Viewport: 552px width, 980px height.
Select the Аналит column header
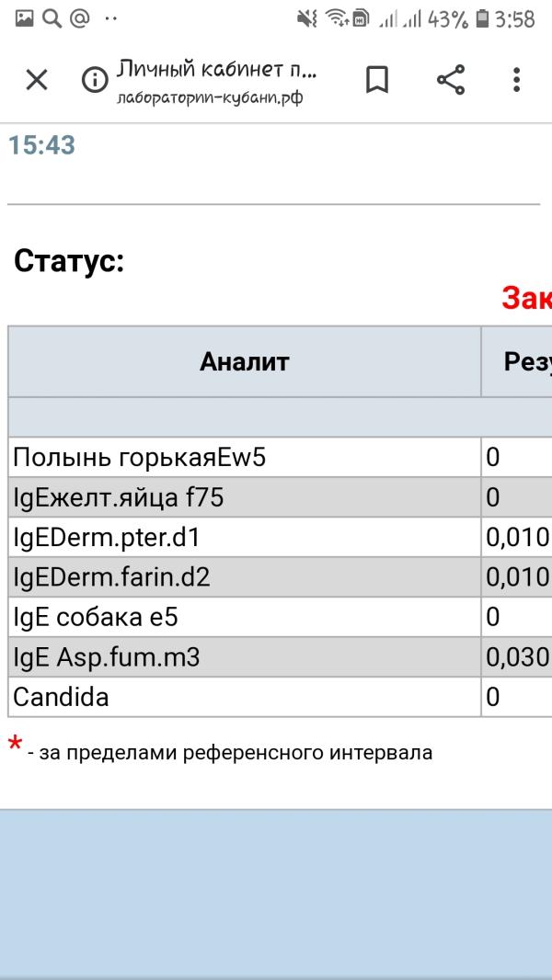[245, 361]
